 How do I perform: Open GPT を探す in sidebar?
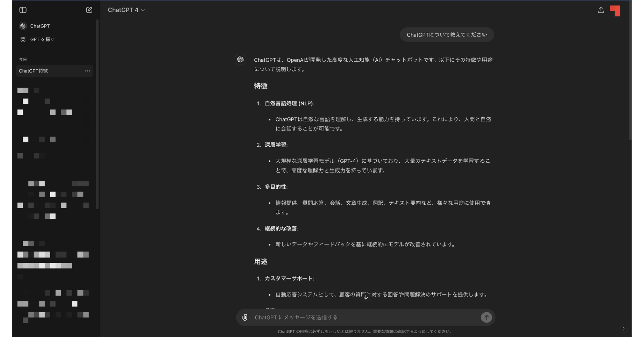tap(42, 39)
